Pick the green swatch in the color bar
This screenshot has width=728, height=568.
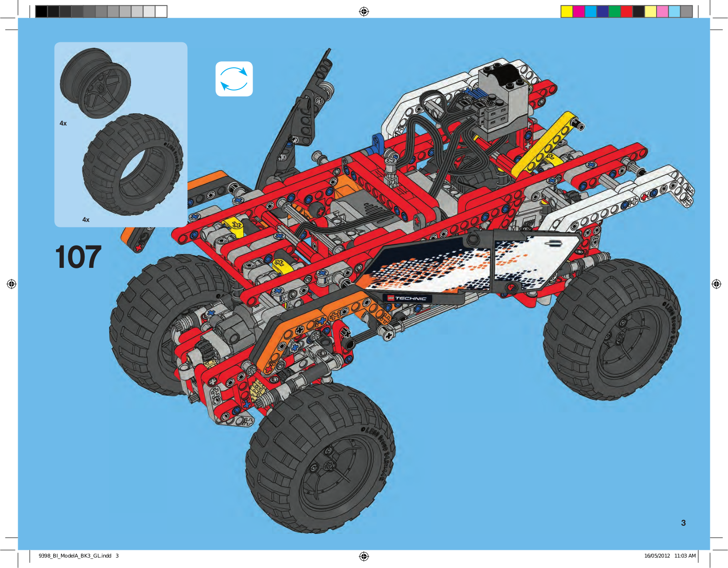[x=615, y=11]
